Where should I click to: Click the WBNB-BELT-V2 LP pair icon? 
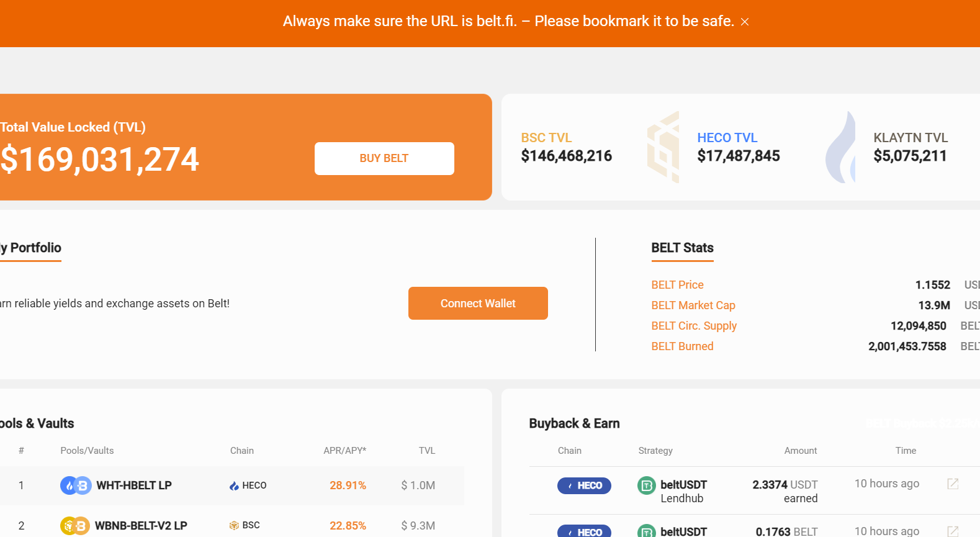[75, 526]
